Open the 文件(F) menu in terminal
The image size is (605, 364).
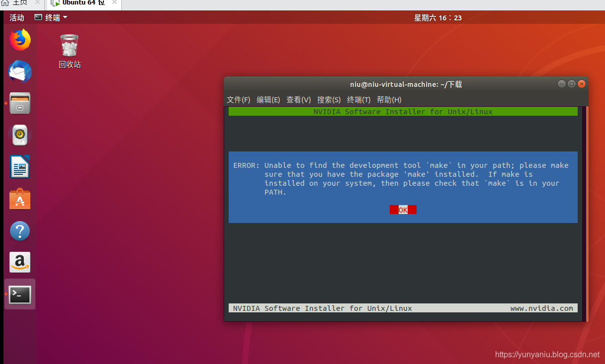coord(239,100)
